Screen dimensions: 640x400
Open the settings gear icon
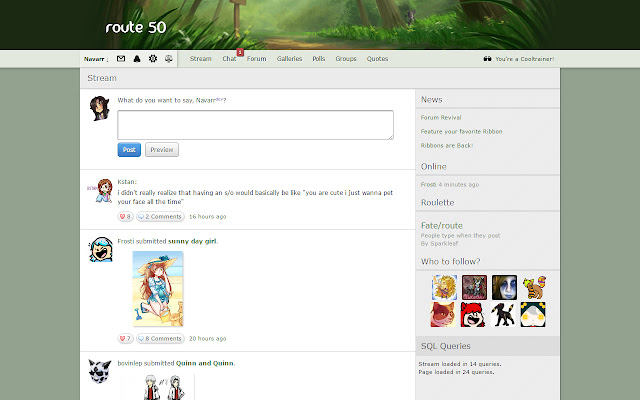(x=153, y=59)
